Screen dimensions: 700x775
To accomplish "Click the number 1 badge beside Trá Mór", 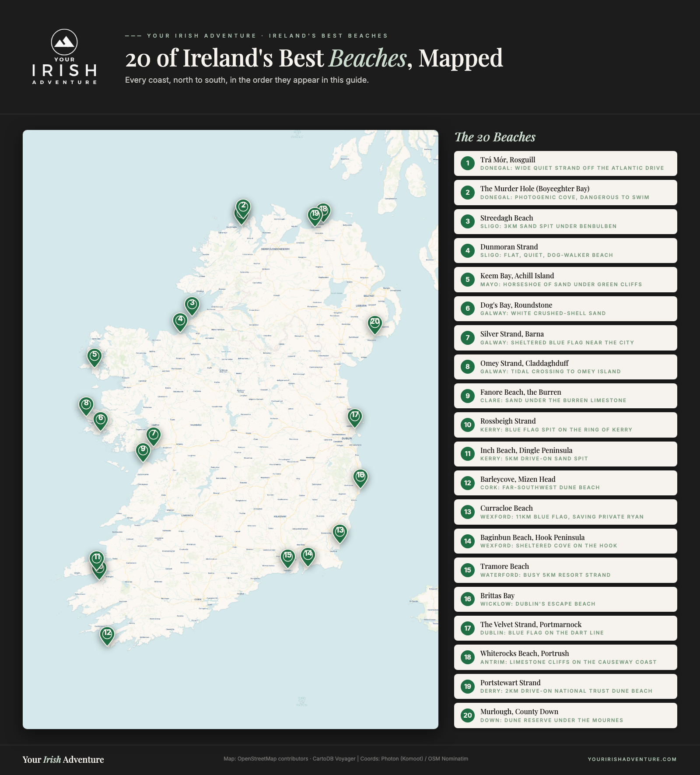I will [x=468, y=163].
